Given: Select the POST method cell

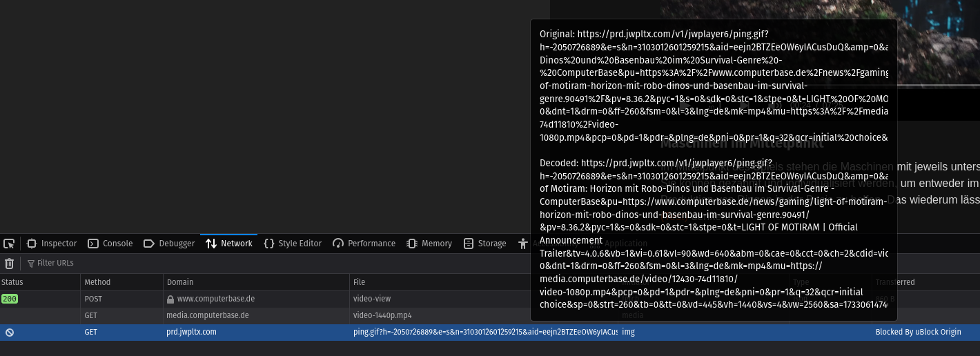Looking at the screenshot, I should [x=122, y=299].
